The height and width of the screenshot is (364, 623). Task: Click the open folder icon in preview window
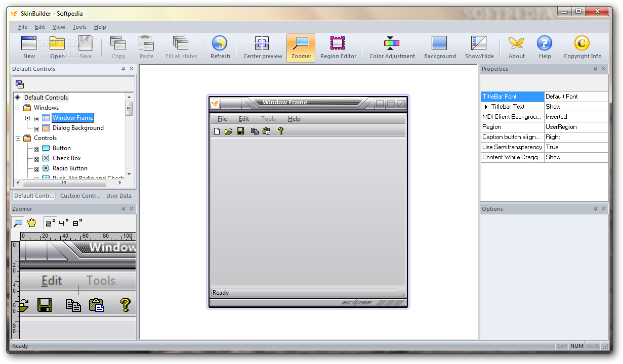click(x=229, y=131)
